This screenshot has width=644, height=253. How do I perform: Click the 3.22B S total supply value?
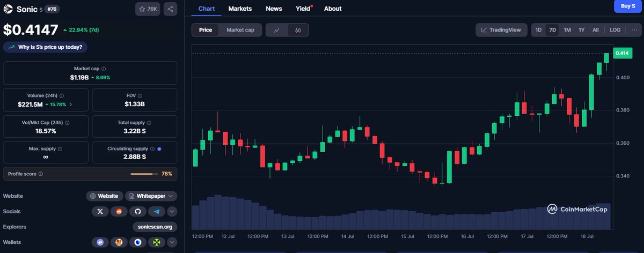135,131
